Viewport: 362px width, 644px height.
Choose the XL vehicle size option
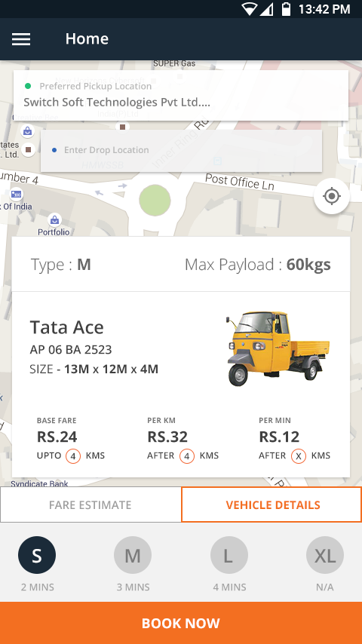(x=324, y=555)
